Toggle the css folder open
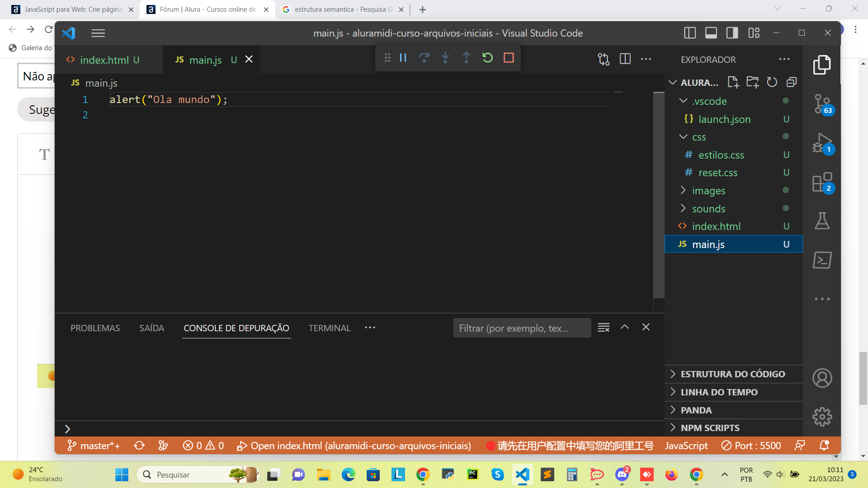This screenshot has height=488, width=868. tap(684, 136)
